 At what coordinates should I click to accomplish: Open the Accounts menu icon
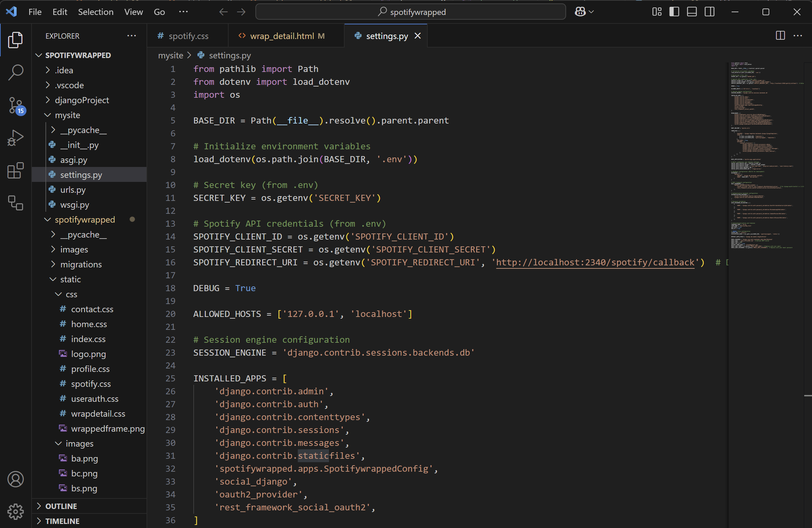(x=15, y=479)
